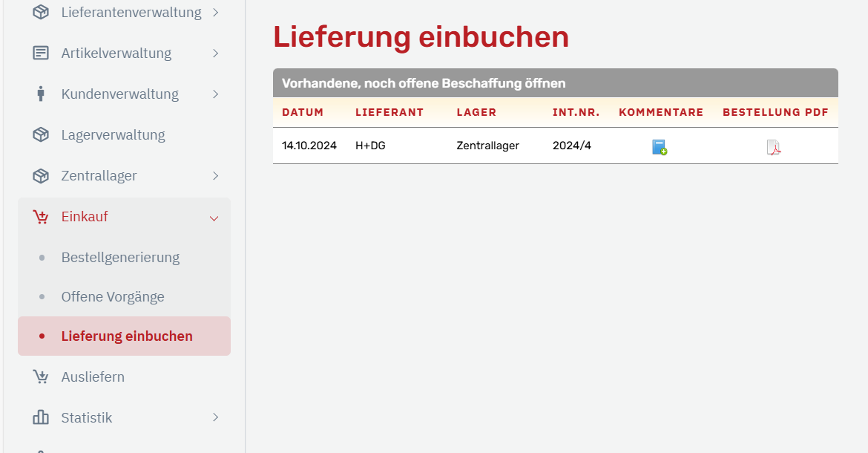Screen dimensions: 868x453
Task: Expand Artikelverwaltung submenu chevron
Action: (x=216, y=53)
